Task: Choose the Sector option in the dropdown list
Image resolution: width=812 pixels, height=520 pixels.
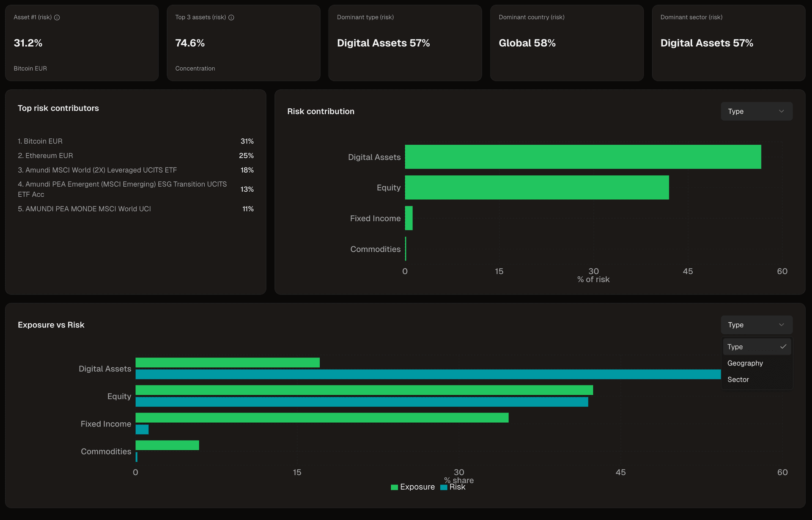Action: pos(738,380)
